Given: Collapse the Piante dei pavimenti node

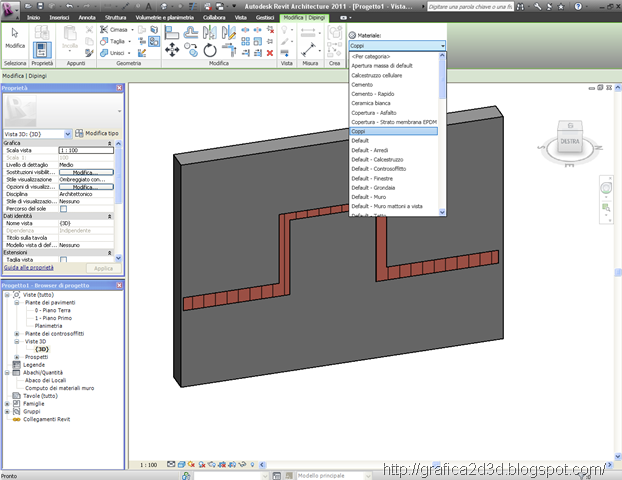Looking at the screenshot, I should point(16,303).
